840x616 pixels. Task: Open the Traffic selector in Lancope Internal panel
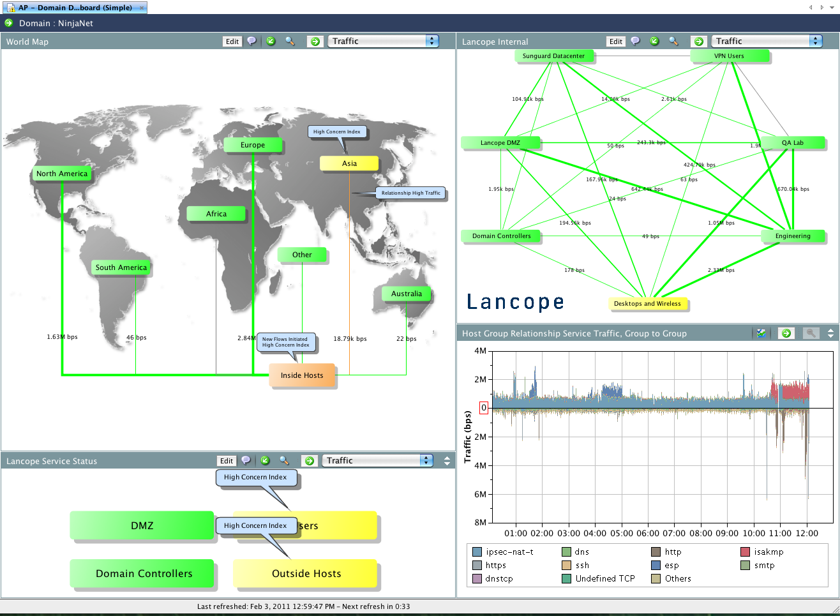(x=766, y=41)
